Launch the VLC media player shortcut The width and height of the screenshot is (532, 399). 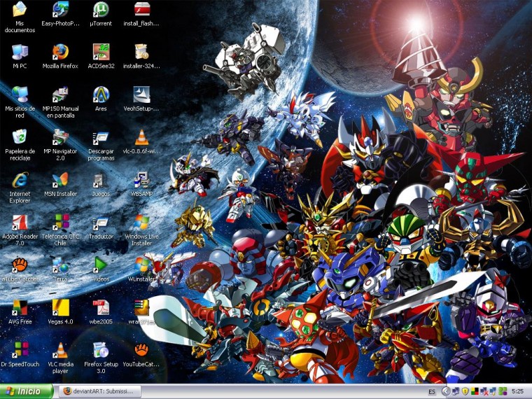point(60,350)
